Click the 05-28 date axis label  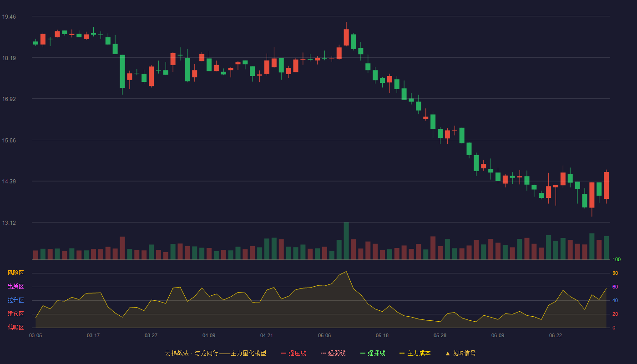[440, 335]
